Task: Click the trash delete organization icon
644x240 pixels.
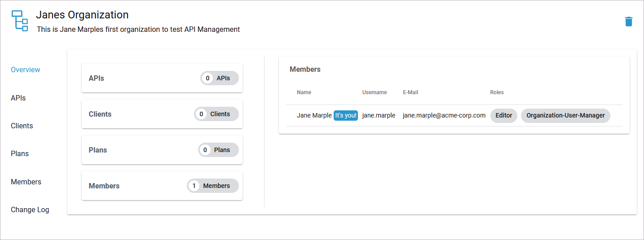Action: point(629,22)
